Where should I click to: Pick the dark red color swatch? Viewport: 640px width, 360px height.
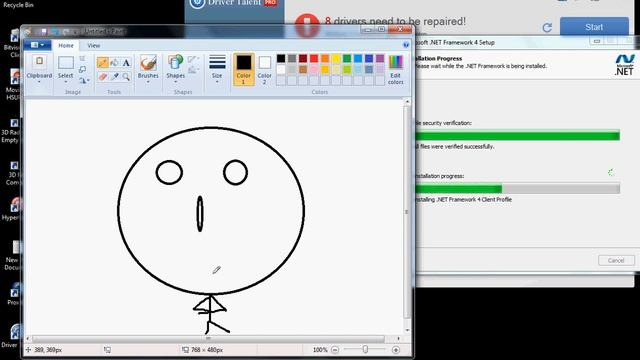click(303, 59)
